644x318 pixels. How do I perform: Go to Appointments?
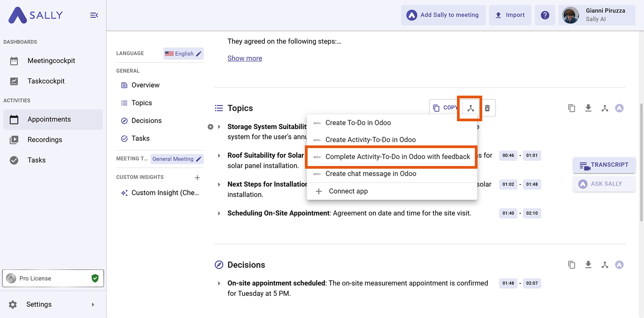(x=53, y=119)
